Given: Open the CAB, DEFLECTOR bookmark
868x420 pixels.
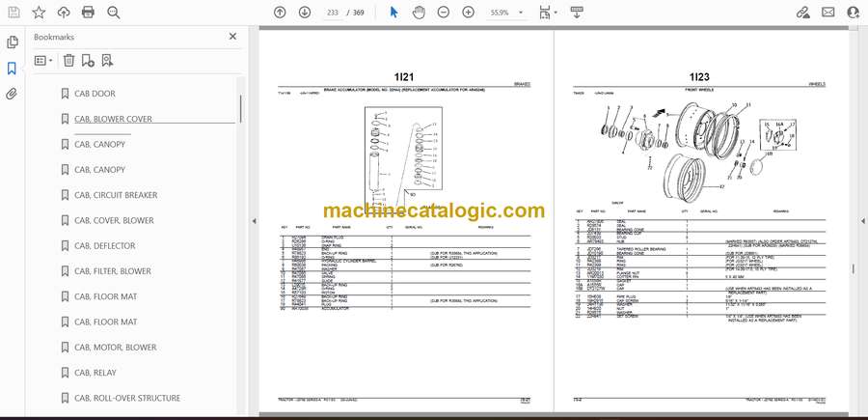Looking at the screenshot, I should 104,246.
